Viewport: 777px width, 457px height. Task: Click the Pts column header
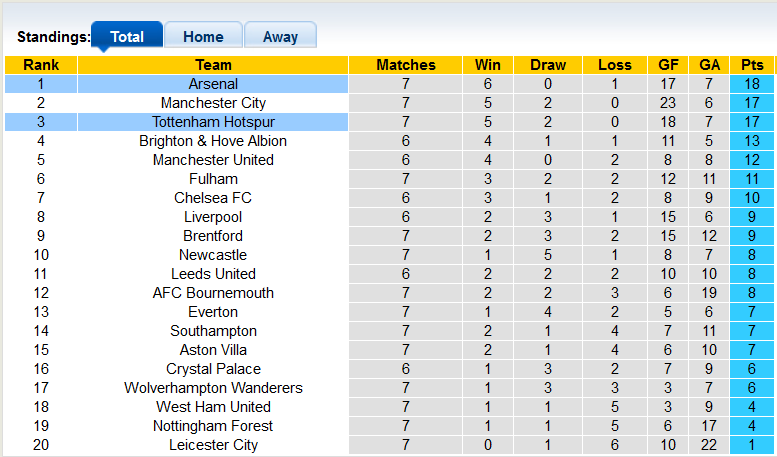752,65
